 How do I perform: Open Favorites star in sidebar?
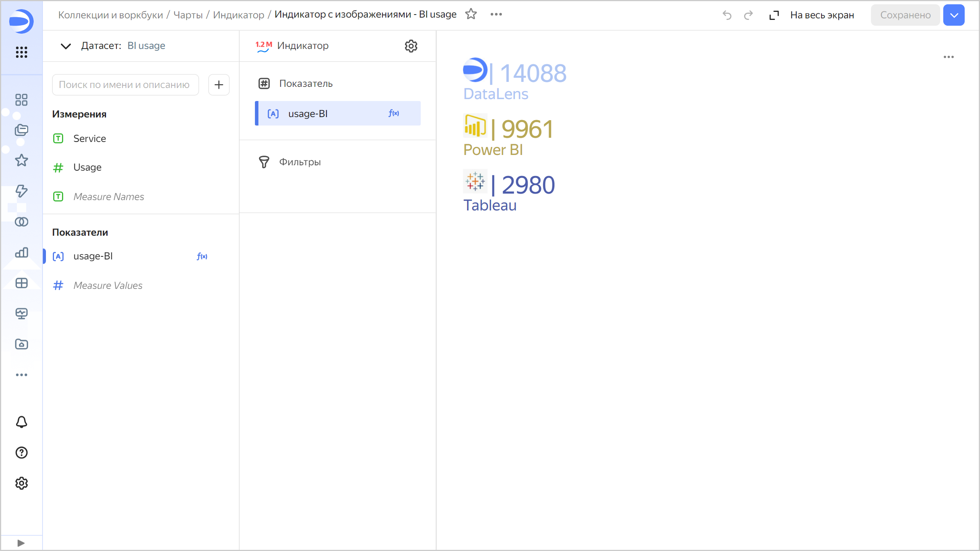(x=21, y=160)
